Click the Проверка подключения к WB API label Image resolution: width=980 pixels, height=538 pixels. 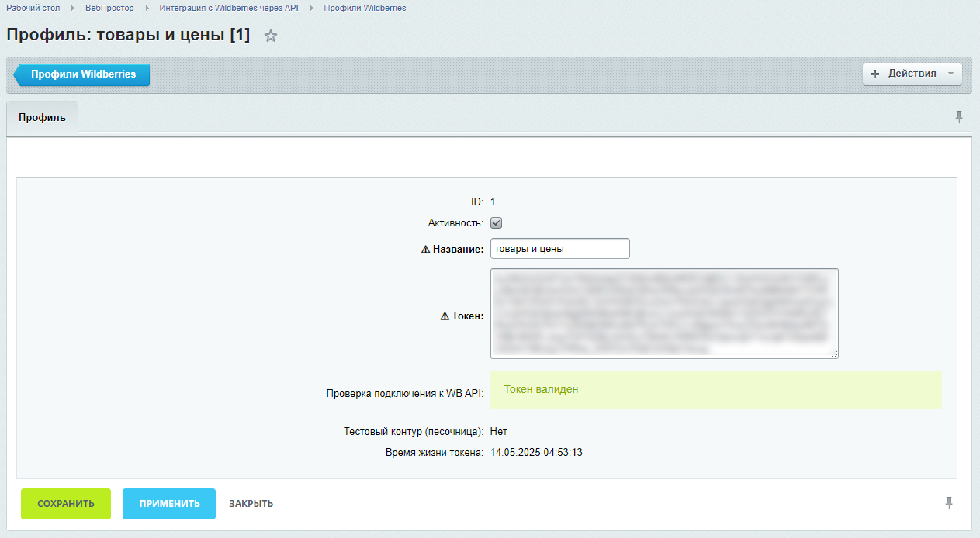point(405,394)
